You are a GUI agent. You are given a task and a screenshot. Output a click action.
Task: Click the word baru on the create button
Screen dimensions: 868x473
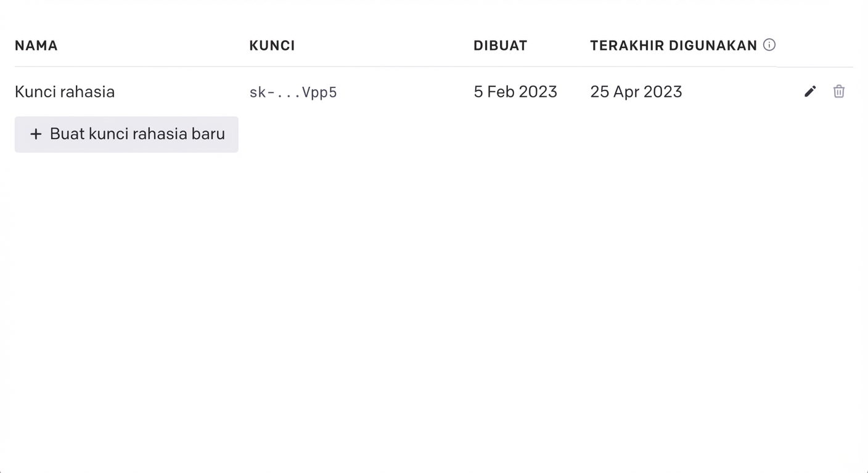208,134
